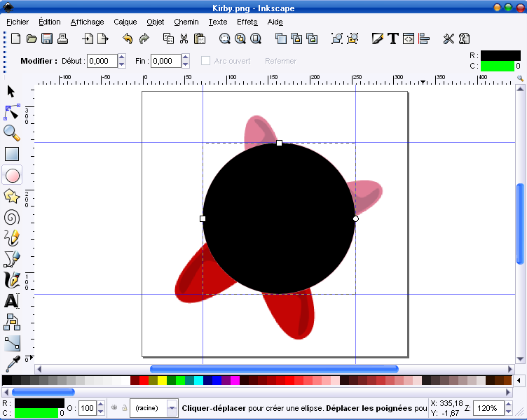Open the (racine) layer dropdown

(x=172, y=408)
